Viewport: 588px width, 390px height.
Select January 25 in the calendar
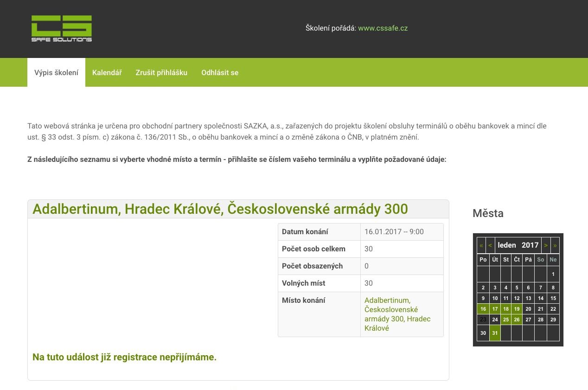(x=506, y=320)
